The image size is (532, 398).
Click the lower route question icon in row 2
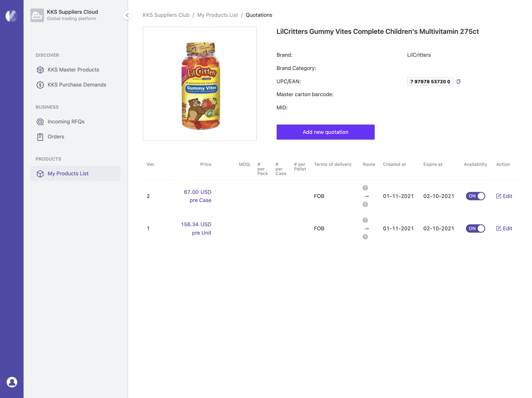(365, 204)
